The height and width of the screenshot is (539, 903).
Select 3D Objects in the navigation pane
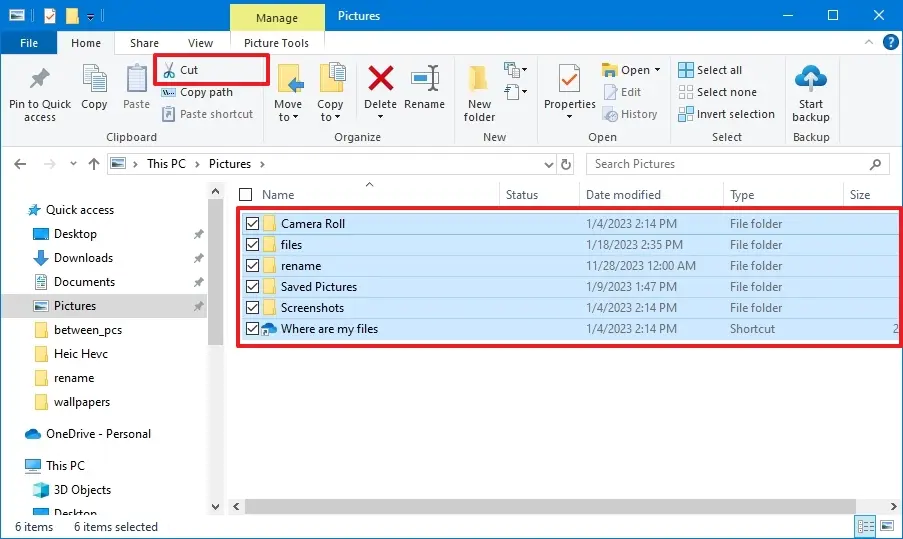click(x=82, y=489)
